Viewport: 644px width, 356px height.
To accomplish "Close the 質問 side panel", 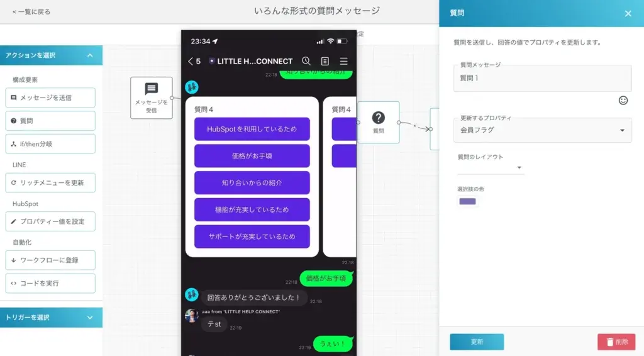I will tap(628, 13).
